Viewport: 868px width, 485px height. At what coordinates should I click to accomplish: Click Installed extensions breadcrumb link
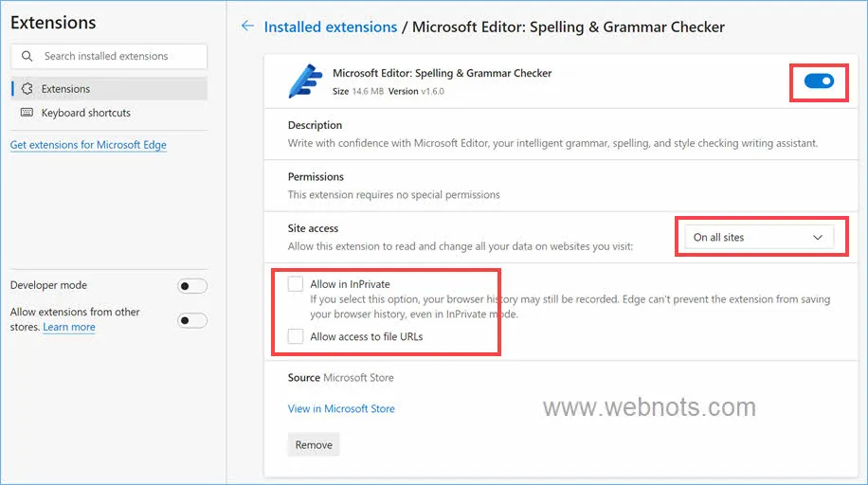[x=331, y=27]
